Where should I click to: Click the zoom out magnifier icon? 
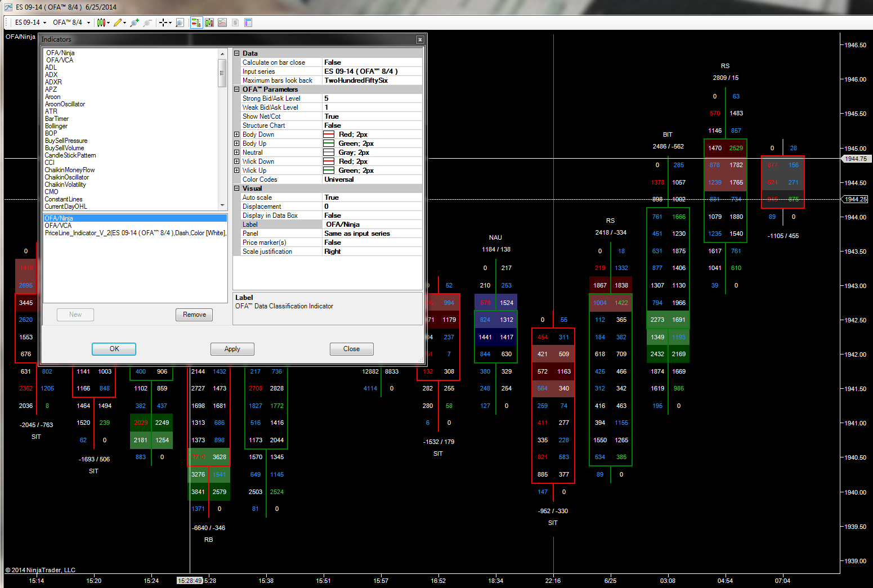pos(147,23)
